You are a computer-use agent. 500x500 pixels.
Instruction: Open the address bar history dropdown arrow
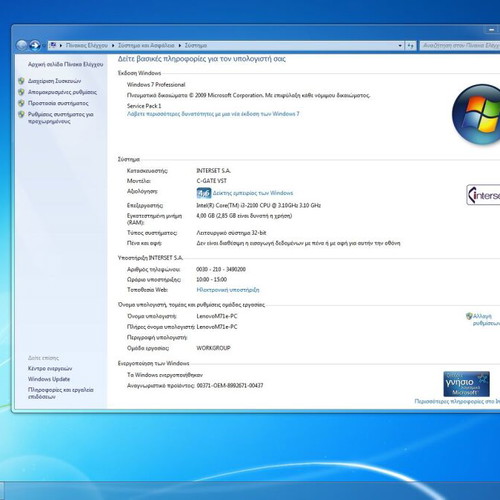[x=400, y=45]
